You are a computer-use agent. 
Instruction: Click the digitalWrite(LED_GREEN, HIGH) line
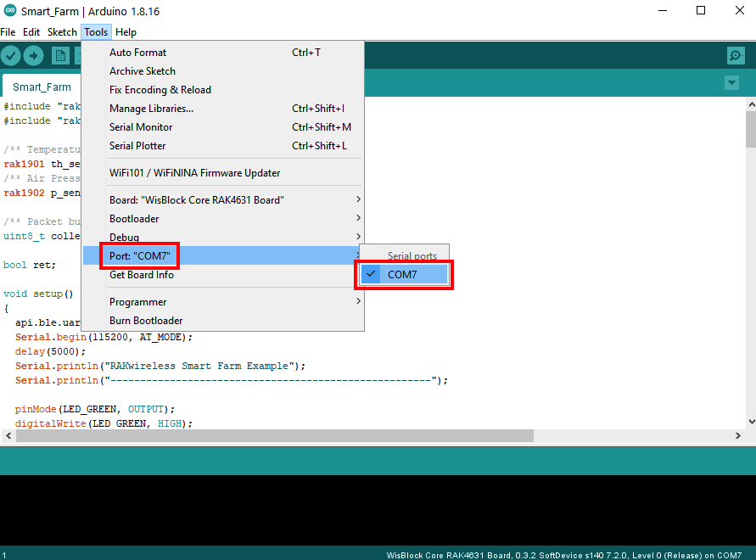104,423
